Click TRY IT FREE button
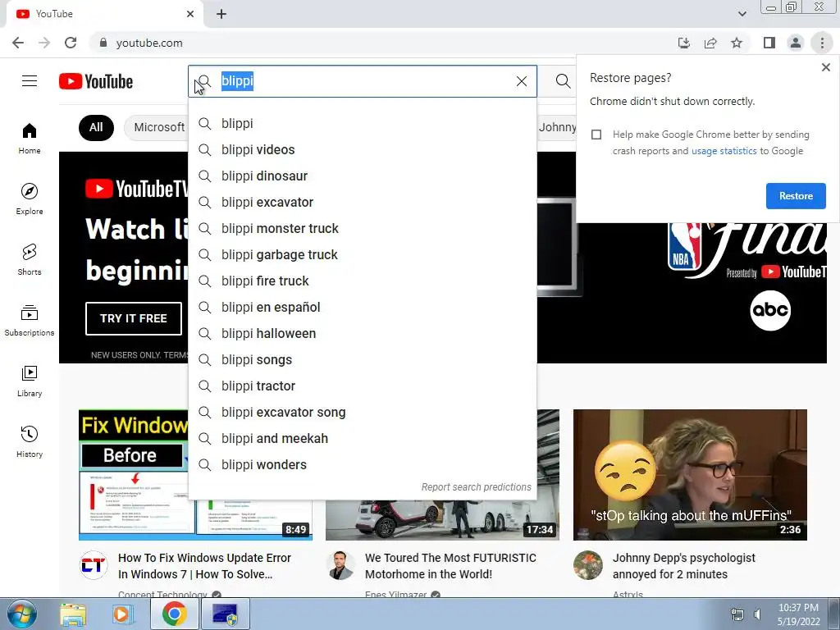 click(134, 318)
